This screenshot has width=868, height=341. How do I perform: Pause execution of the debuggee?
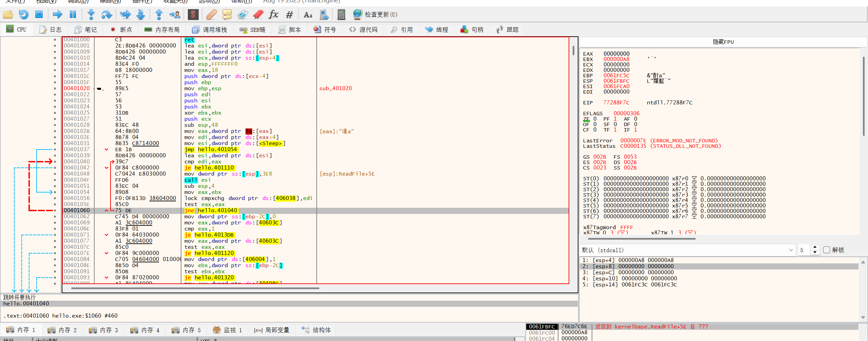click(x=73, y=15)
